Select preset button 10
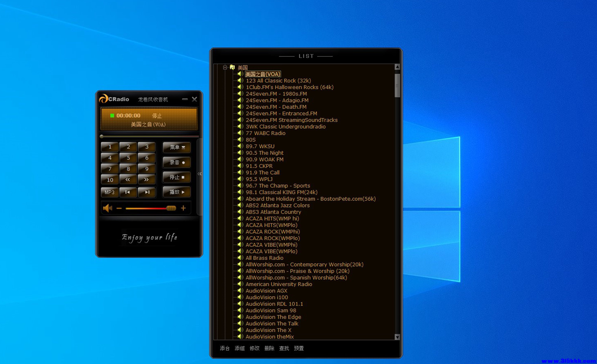 109,180
